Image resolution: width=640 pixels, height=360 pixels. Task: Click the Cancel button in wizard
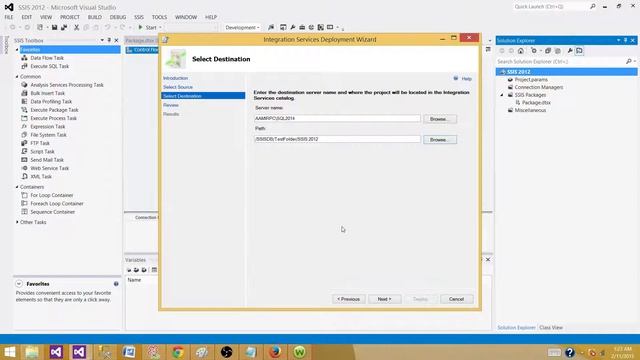coord(457,299)
